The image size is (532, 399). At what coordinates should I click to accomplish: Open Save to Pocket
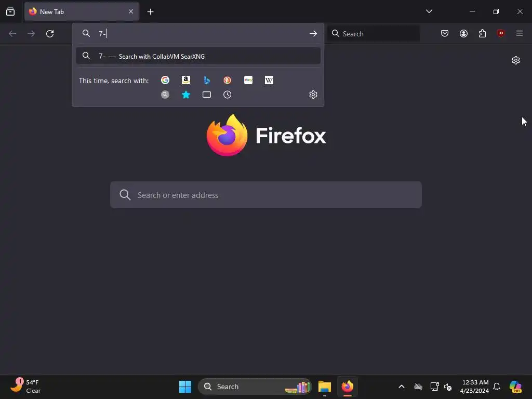[x=445, y=33]
